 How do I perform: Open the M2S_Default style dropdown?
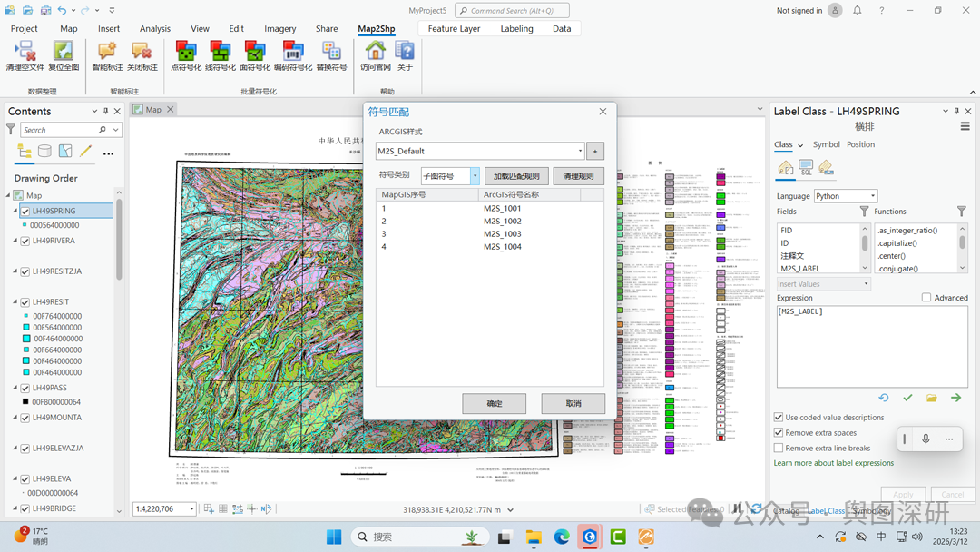pos(580,152)
